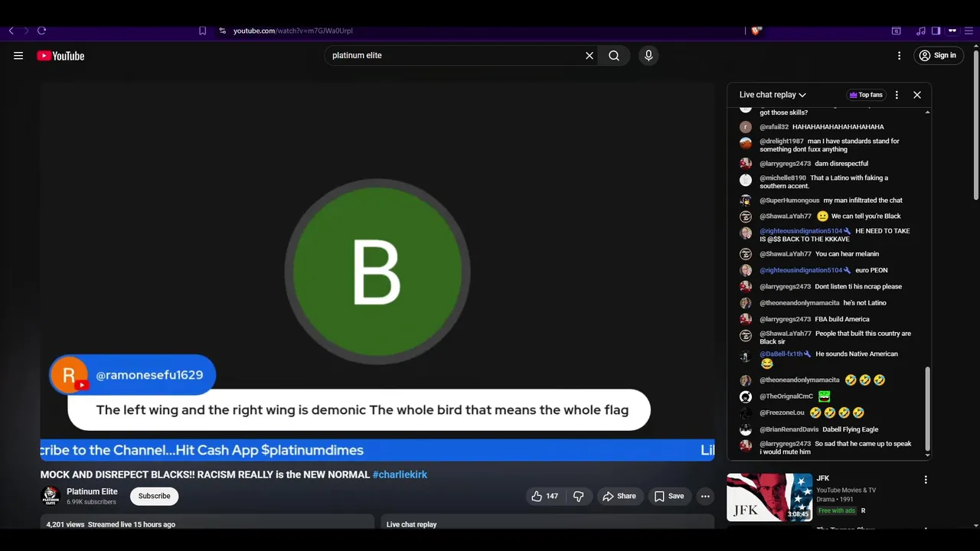This screenshot has width=980, height=551.
Task: Expand the Live chat replay dropdown
Action: pos(773,95)
